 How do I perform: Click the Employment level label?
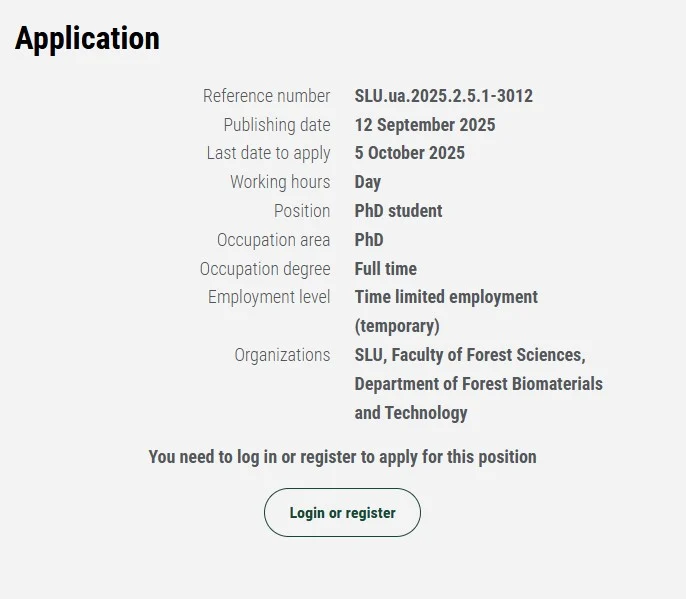coord(269,297)
